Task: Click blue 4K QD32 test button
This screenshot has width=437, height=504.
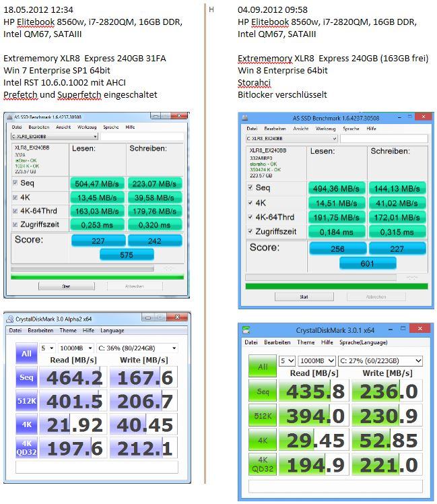Action: coord(26,448)
